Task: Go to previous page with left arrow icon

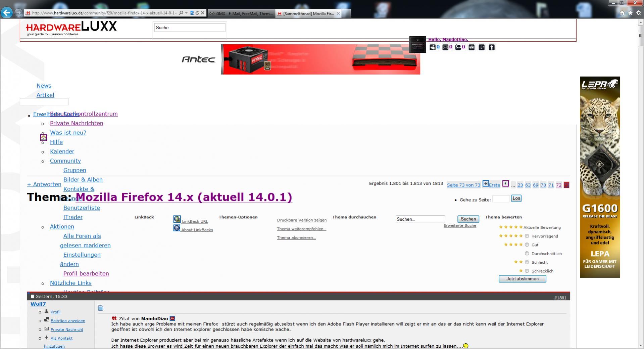Action: point(506,183)
